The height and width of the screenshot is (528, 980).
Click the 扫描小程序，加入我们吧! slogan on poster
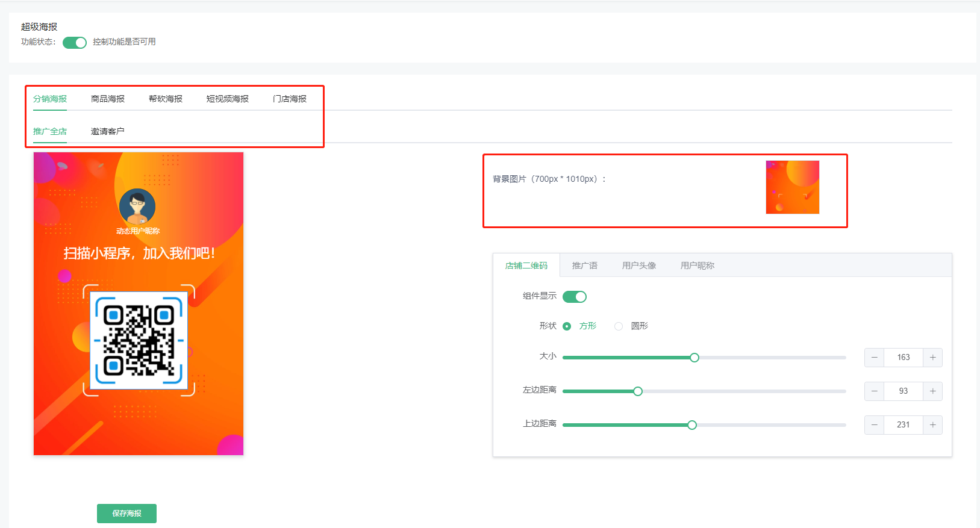tap(139, 253)
